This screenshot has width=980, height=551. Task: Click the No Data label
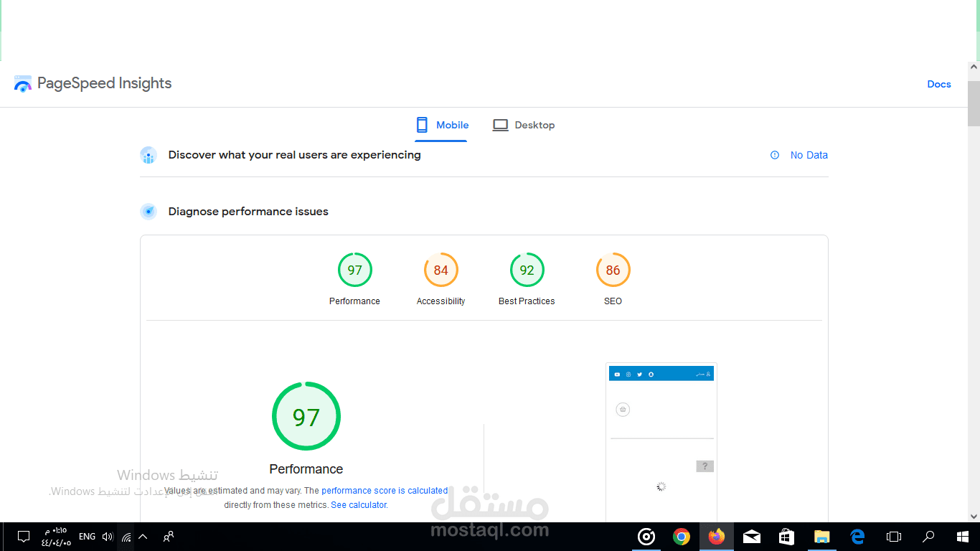click(x=809, y=155)
